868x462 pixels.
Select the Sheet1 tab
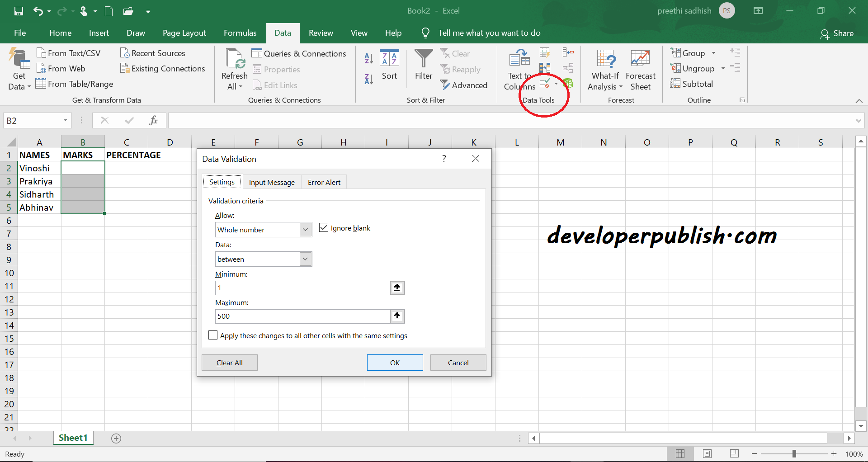[x=73, y=437]
